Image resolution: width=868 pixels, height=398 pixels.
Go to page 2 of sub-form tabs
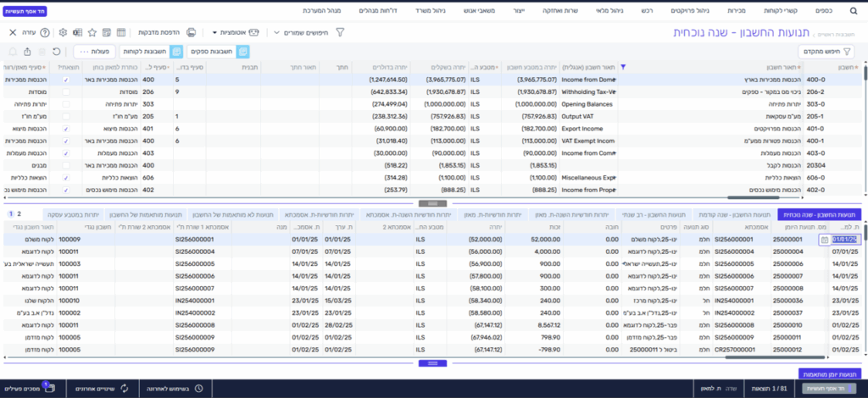pos(19,214)
